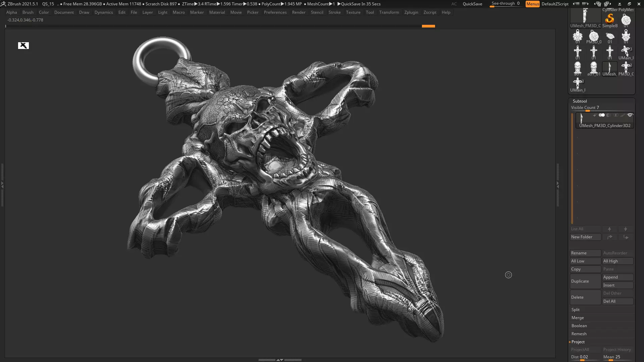Click the Del All button
This screenshot has width=644, height=362.
click(618, 301)
